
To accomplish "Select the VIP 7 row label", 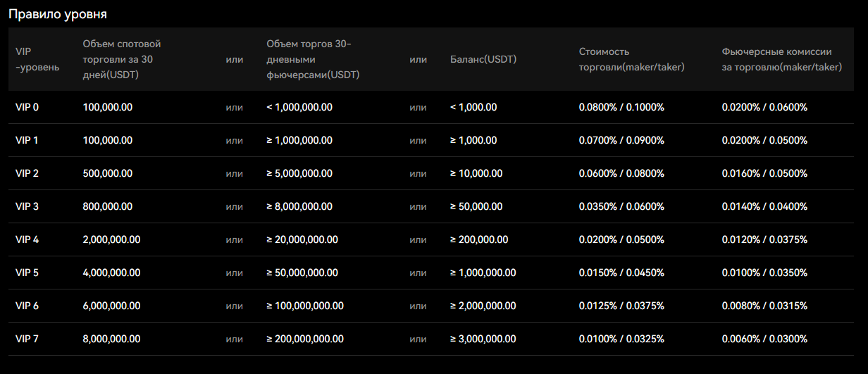I will [x=27, y=339].
